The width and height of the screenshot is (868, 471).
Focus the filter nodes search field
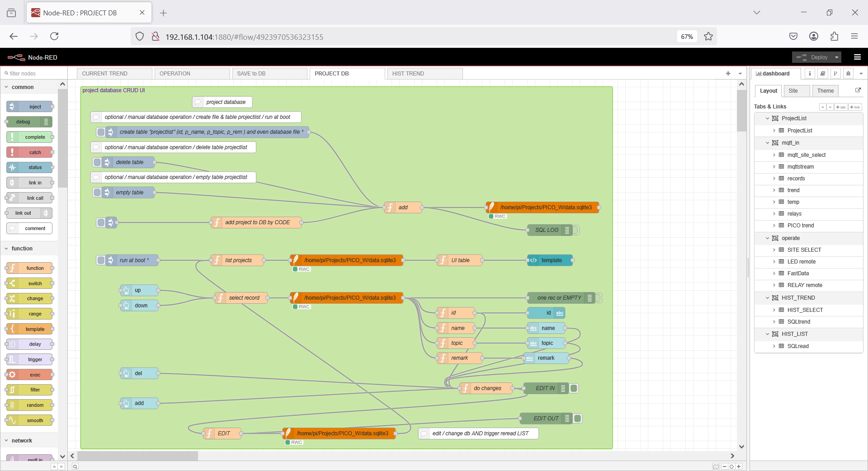click(34, 73)
